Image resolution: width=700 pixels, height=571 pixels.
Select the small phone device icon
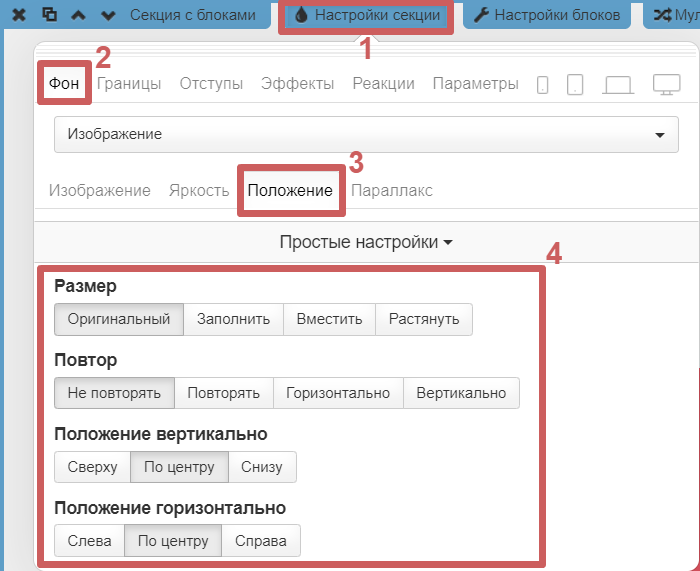point(542,85)
